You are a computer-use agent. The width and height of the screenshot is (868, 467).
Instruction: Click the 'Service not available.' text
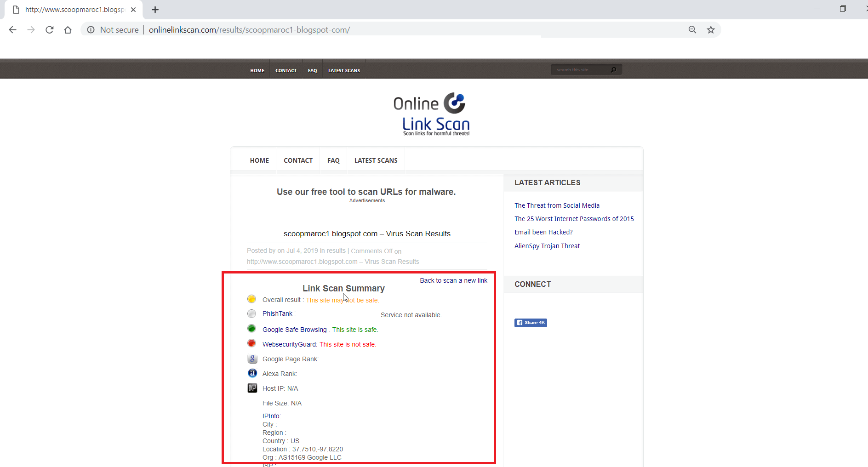411,315
